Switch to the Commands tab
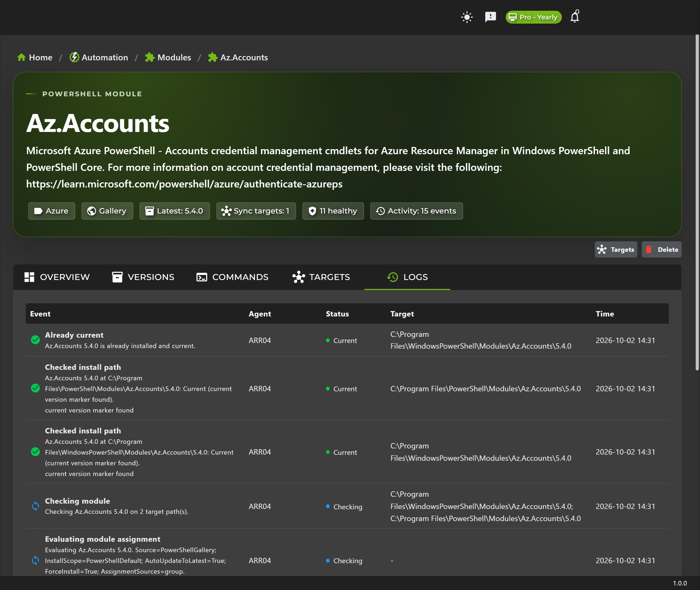This screenshot has width=700, height=590. pyautogui.click(x=233, y=277)
